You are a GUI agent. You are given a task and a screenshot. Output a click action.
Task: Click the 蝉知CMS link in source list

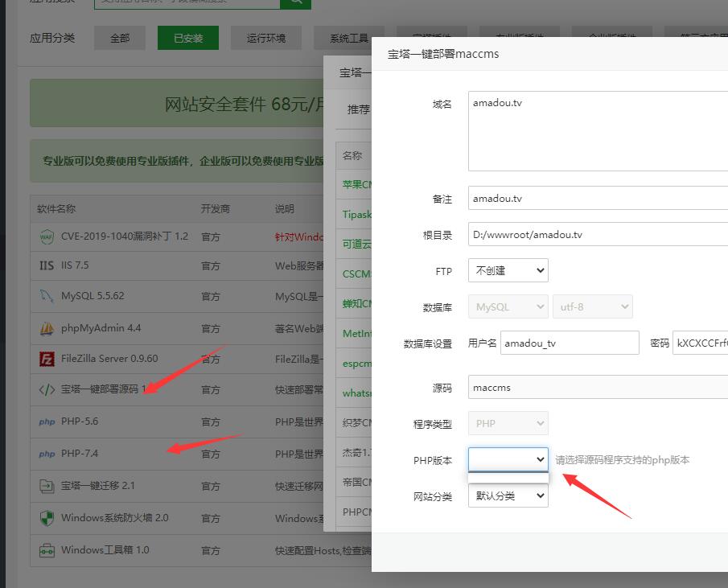coord(356,303)
